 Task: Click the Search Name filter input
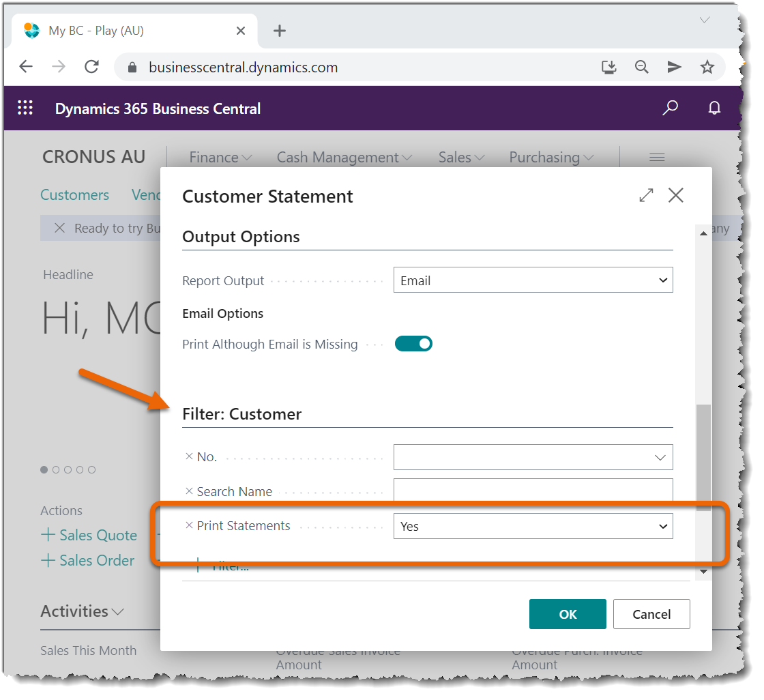click(x=533, y=490)
